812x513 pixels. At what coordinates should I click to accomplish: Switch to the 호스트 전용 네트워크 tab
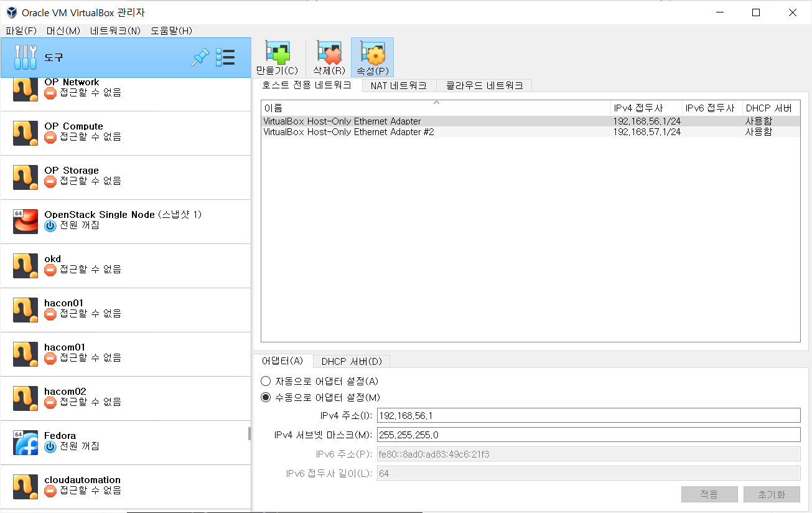pos(307,85)
